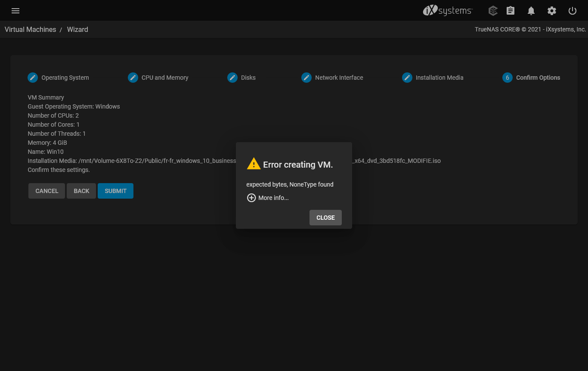Image resolution: width=588 pixels, height=371 pixels.
Task: Click the warning triangle icon in dialog
Action: pyautogui.click(x=254, y=164)
